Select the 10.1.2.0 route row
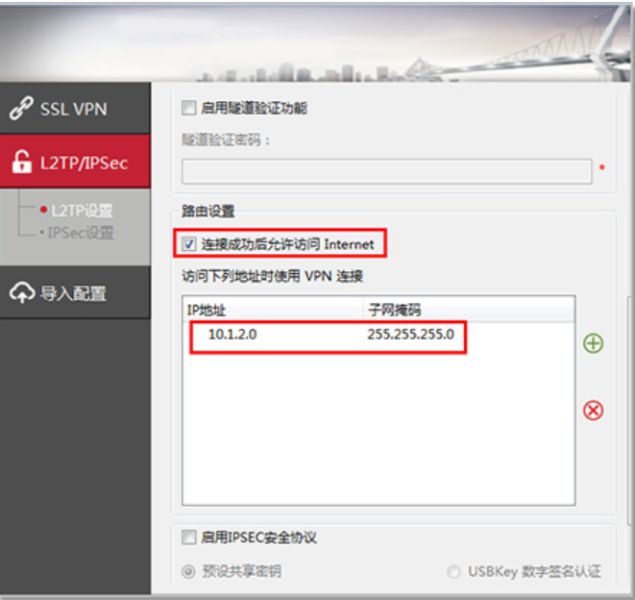This screenshot has width=635, height=600. pos(378,334)
